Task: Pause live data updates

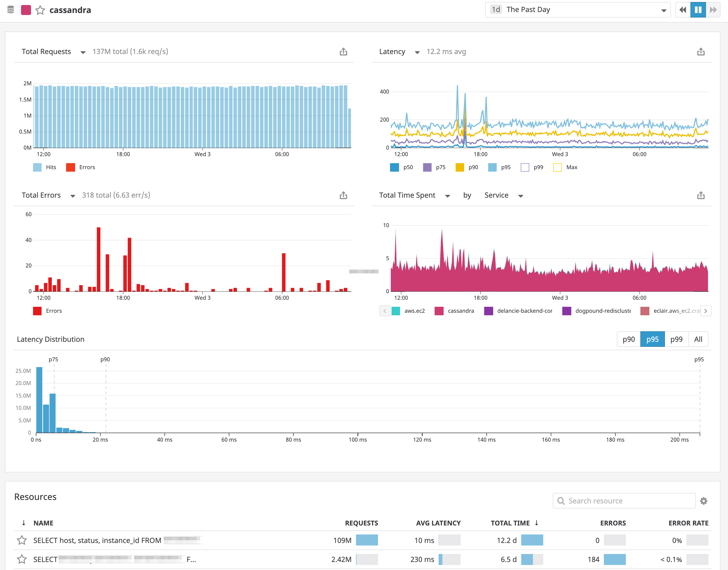Action: pos(698,10)
